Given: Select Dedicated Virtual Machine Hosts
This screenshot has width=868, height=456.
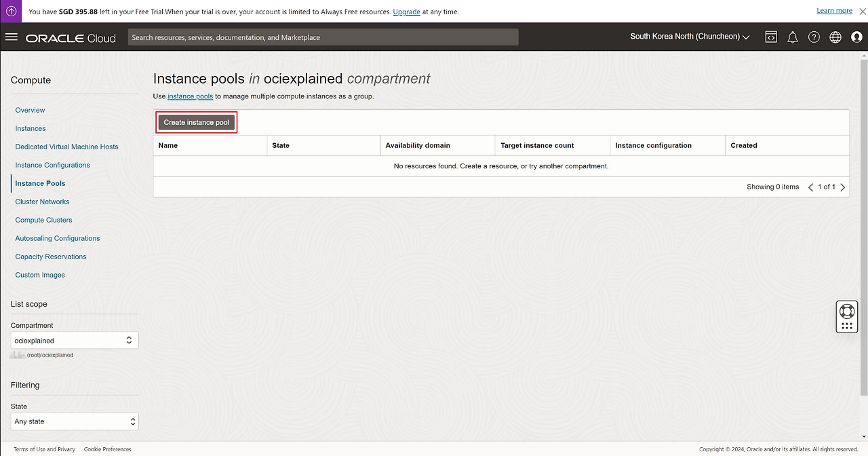Looking at the screenshot, I should [66, 147].
